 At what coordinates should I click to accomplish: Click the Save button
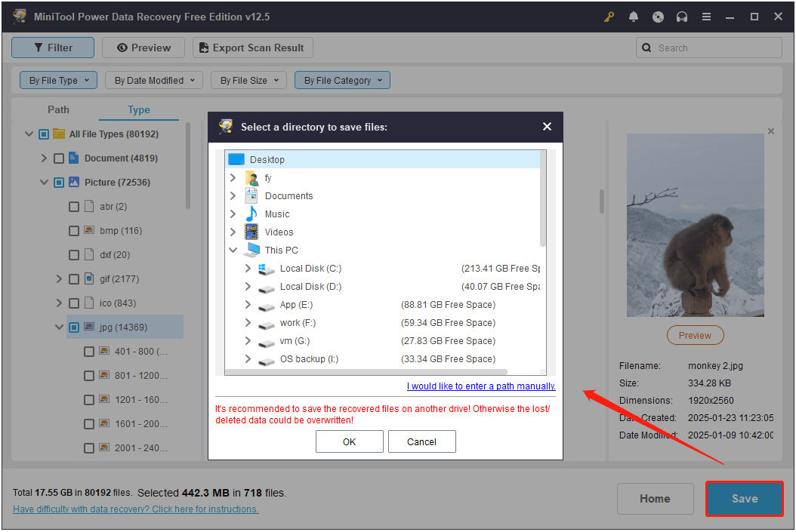coord(744,499)
